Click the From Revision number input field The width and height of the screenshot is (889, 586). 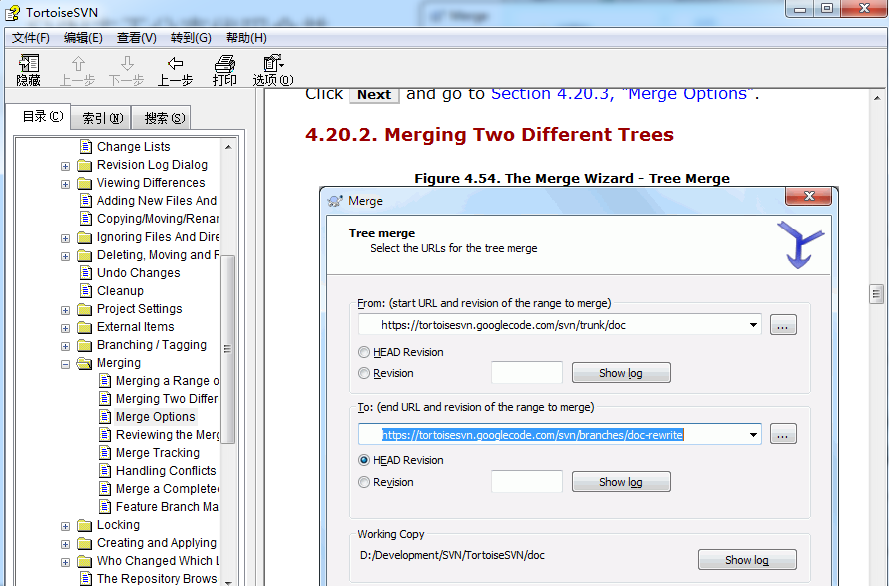click(x=527, y=373)
